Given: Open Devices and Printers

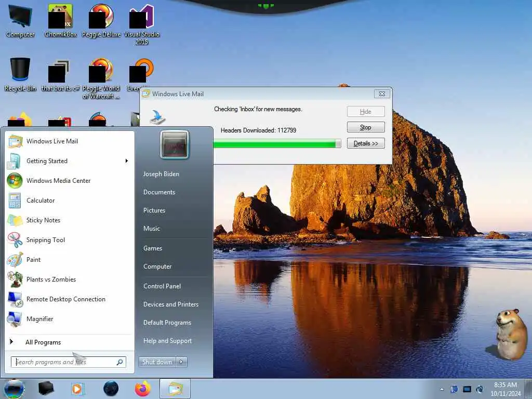Looking at the screenshot, I should pos(171,304).
